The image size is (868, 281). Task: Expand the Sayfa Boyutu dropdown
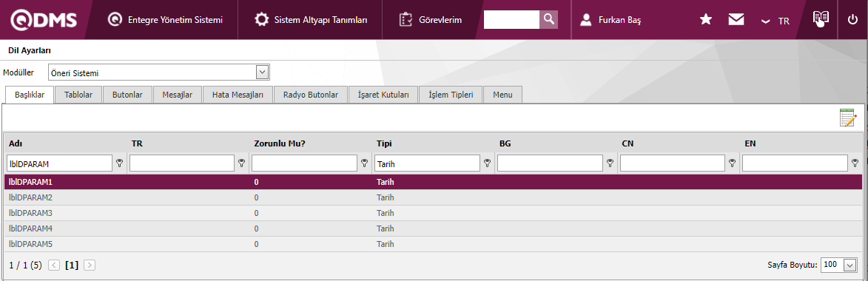(850, 265)
